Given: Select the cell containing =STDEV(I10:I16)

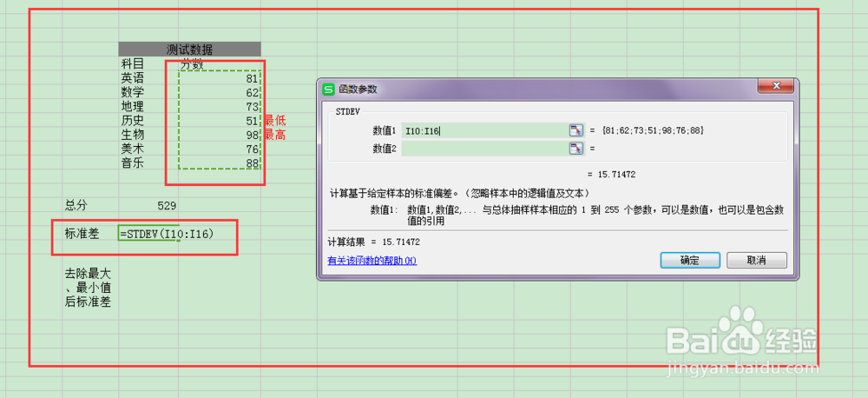Looking at the screenshot, I should (148, 234).
